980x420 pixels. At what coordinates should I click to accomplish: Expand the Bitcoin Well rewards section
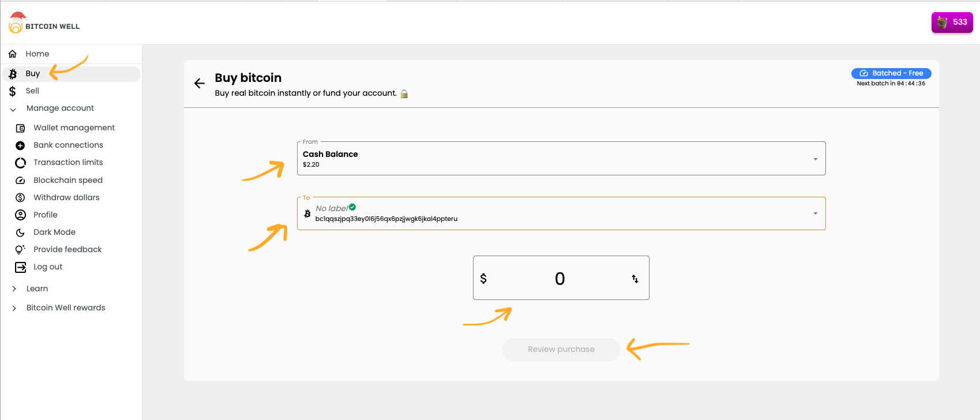(x=66, y=307)
